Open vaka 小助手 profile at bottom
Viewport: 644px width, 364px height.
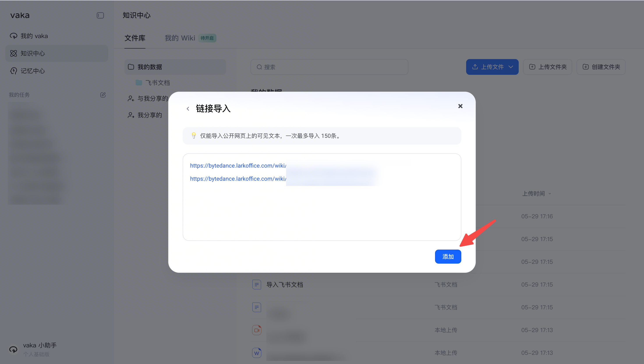pyautogui.click(x=33, y=349)
